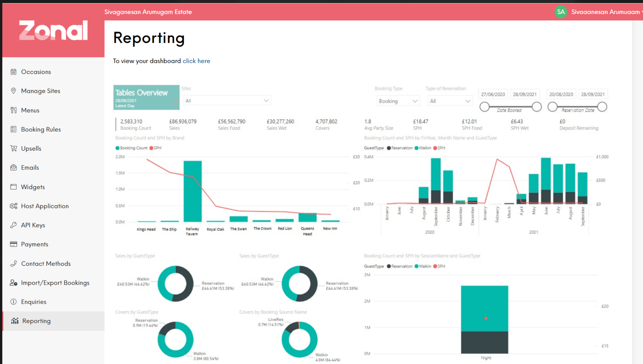Image resolution: width=643 pixels, height=364 pixels.
Task: Click the Reservation Date start field 20/08/2020
Action: point(561,94)
